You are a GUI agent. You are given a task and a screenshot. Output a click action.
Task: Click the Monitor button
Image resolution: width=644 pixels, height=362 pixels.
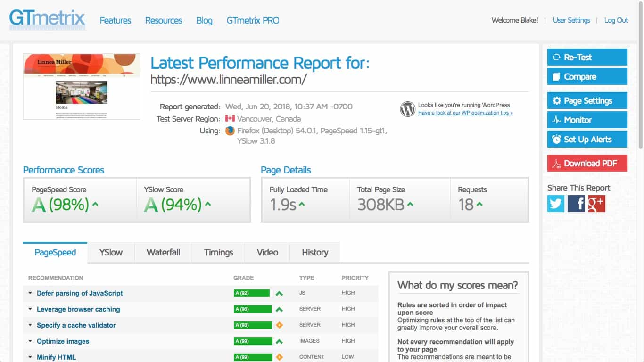(587, 120)
